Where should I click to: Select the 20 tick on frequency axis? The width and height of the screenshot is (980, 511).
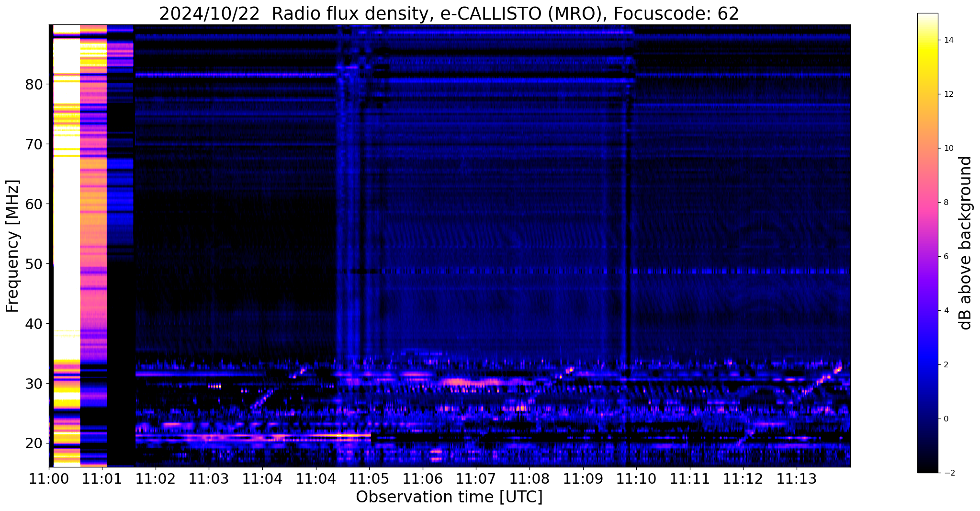(34, 443)
